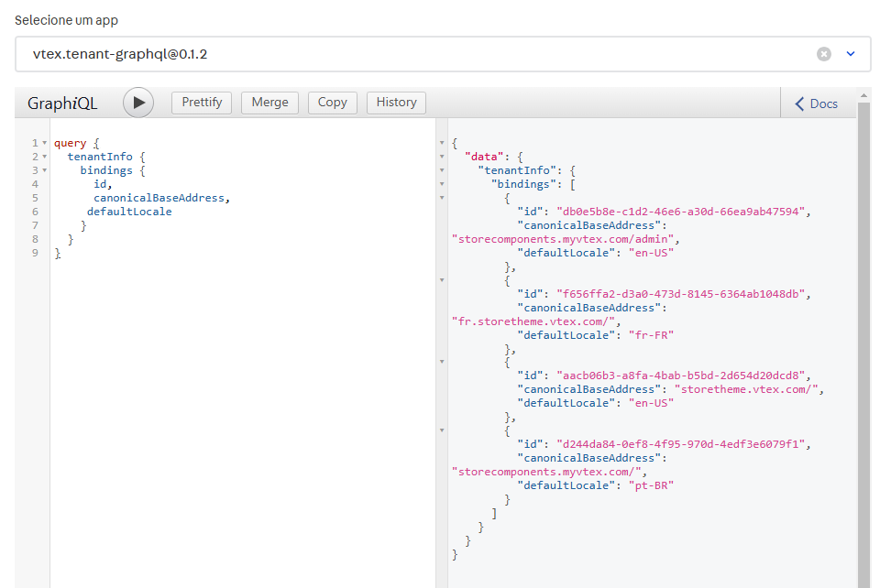Click the chevron icon beside Docs
Screen dimensions: 880x588
pyautogui.click(x=797, y=103)
